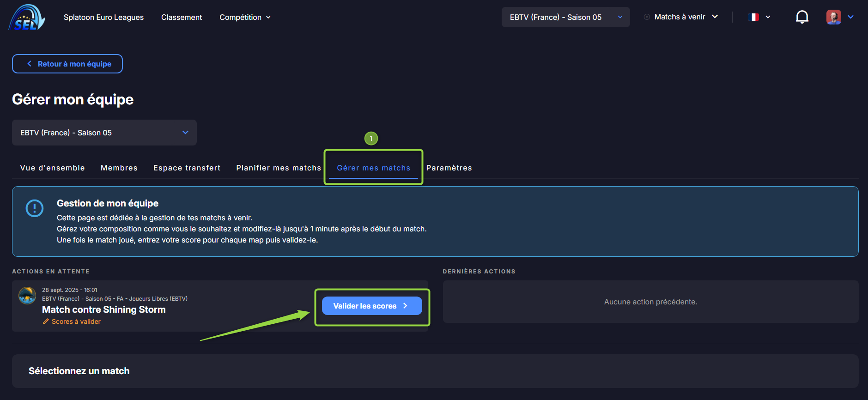Expand the Matchs à venir dropdown

(681, 17)
